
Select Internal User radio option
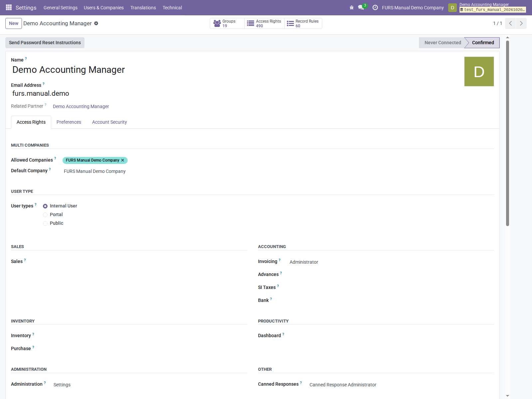[x=45, y=206]
